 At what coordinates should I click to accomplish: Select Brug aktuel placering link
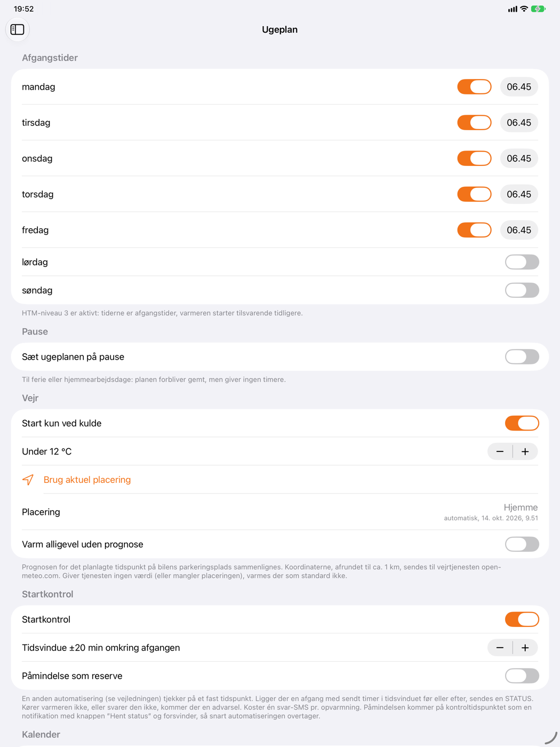[x=87, y=480]
